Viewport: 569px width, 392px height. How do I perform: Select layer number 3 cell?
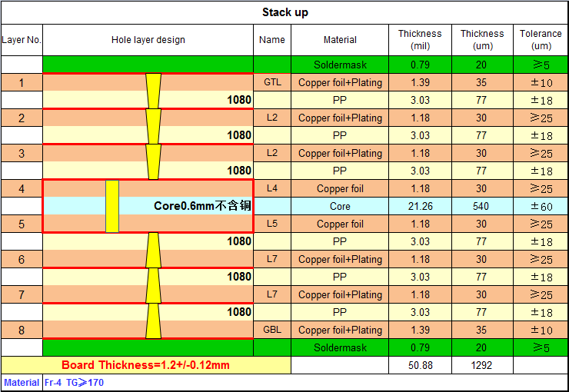pyautogui.click(x=22, y=154)
